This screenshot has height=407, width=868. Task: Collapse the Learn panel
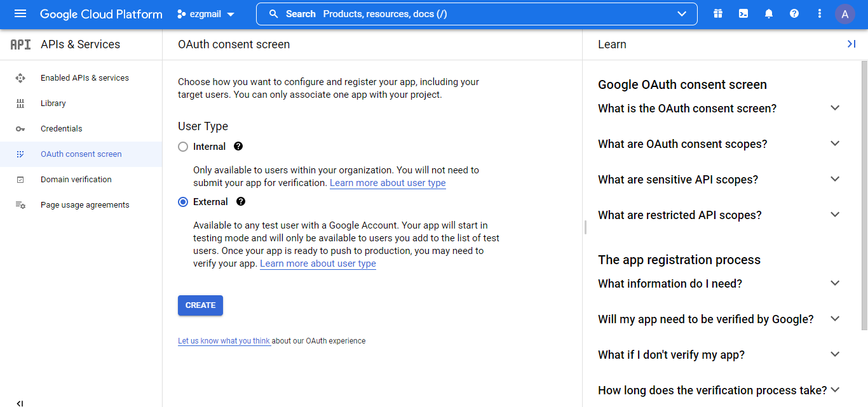(851, 44)
